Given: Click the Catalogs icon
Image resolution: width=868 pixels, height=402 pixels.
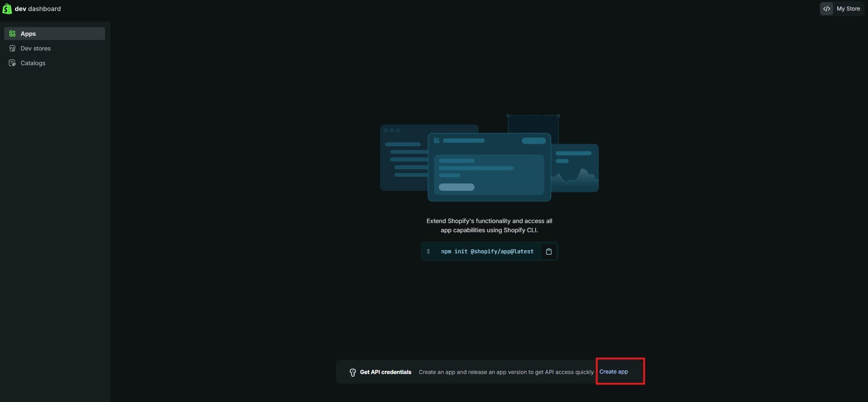Looking at the screenshot, I should pos(12,63).
